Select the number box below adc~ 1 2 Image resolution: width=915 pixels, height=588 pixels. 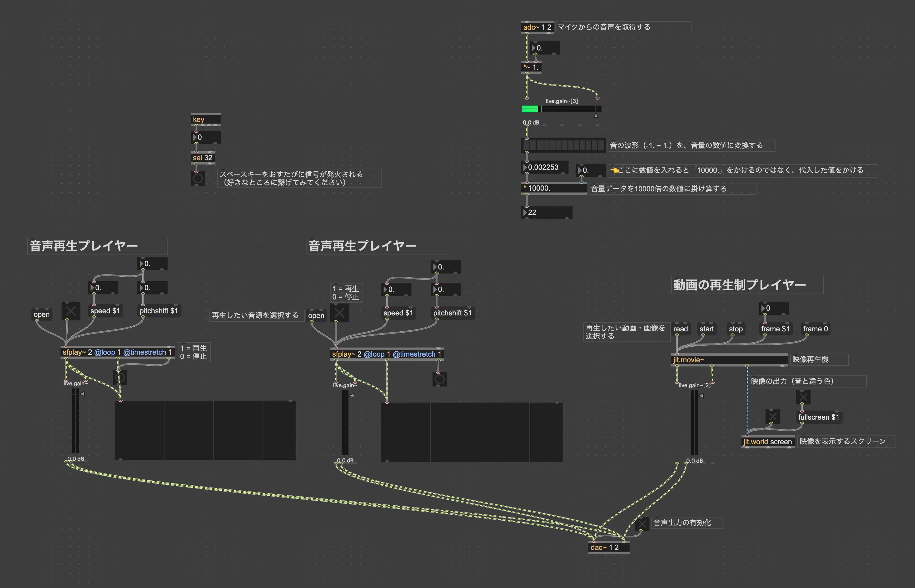[545, 48]
